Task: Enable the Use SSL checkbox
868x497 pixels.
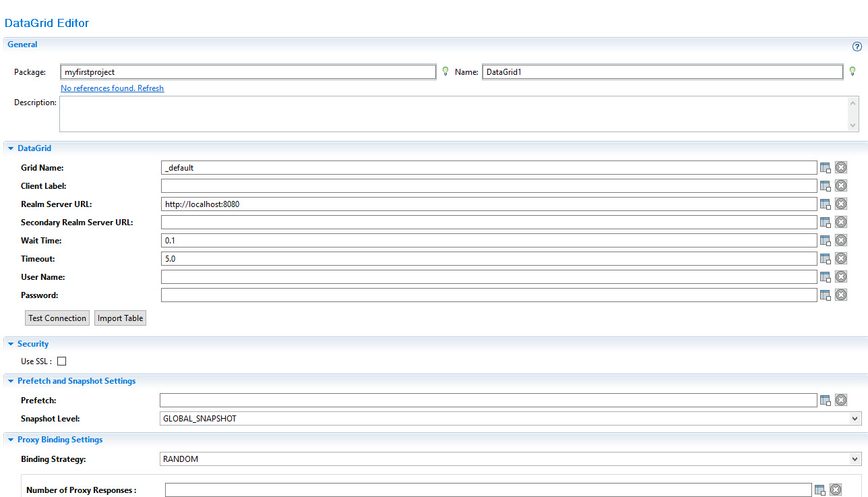Action: tap(62, 361)
